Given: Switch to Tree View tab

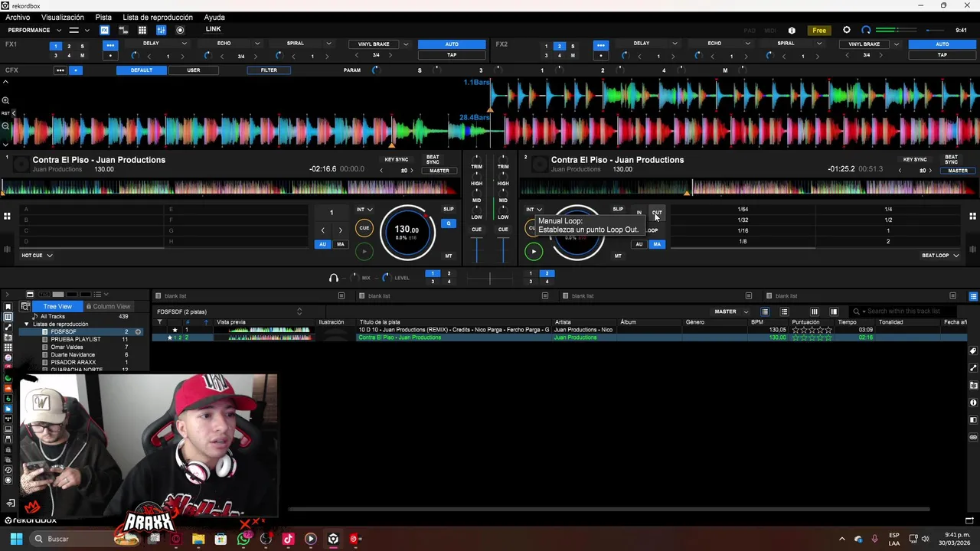Looking at the screenshot, I should click(x=57, y=307).
